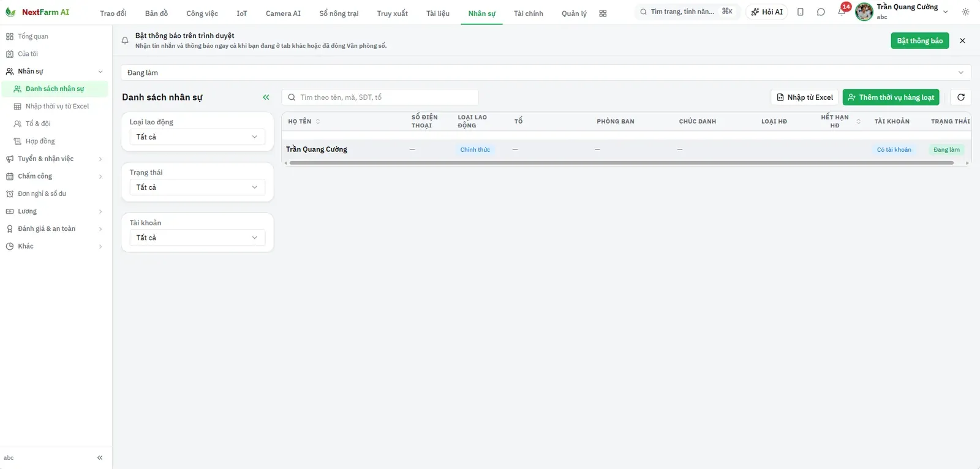
Task: Dismiss the browser notification banner
Action: coord(962,41)
